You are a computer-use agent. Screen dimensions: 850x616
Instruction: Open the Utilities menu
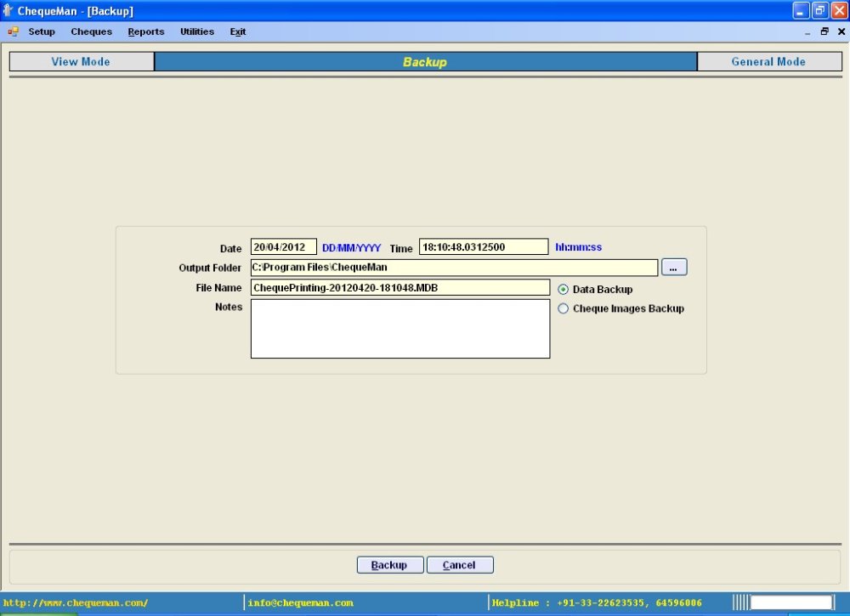197,32
